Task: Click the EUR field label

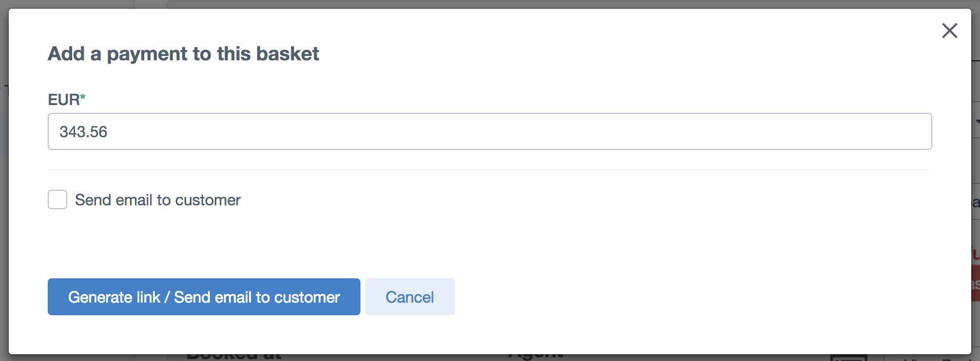Action: [x=64, y=100]
